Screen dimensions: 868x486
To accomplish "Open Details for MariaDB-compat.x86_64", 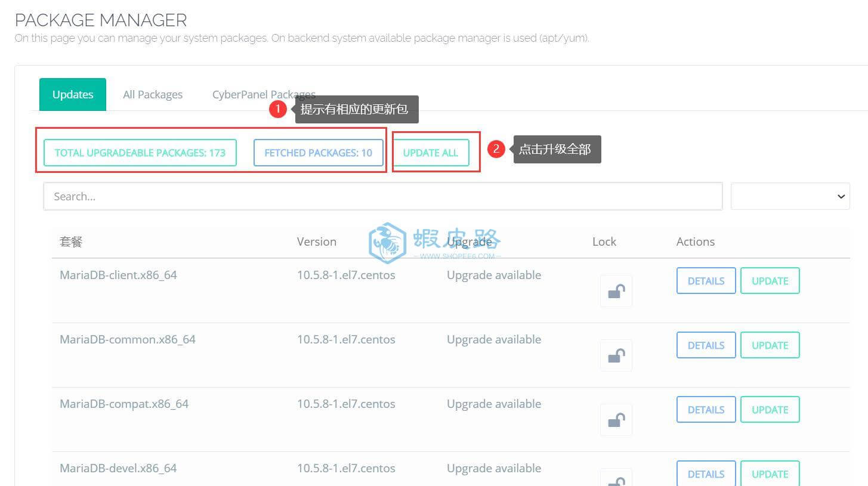I will tap(706, 410).
